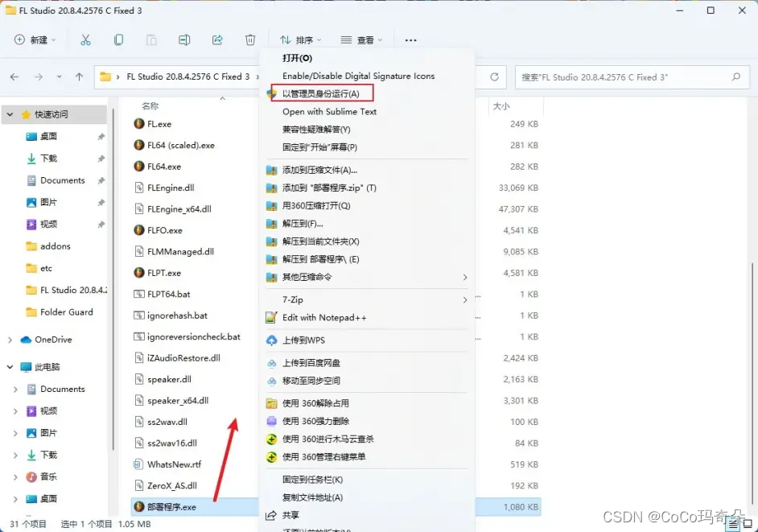
Task: Open the three-dot See more menu
Action: (x=410, y=40)
